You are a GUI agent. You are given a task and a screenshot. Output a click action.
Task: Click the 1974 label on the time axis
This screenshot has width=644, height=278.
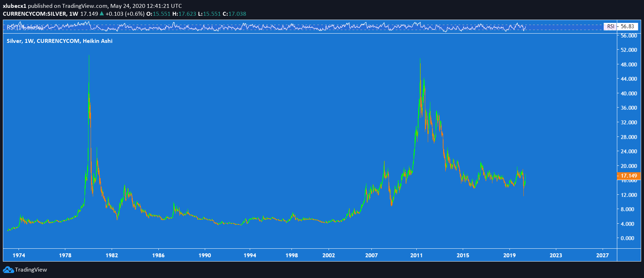[x=19, y=255]
